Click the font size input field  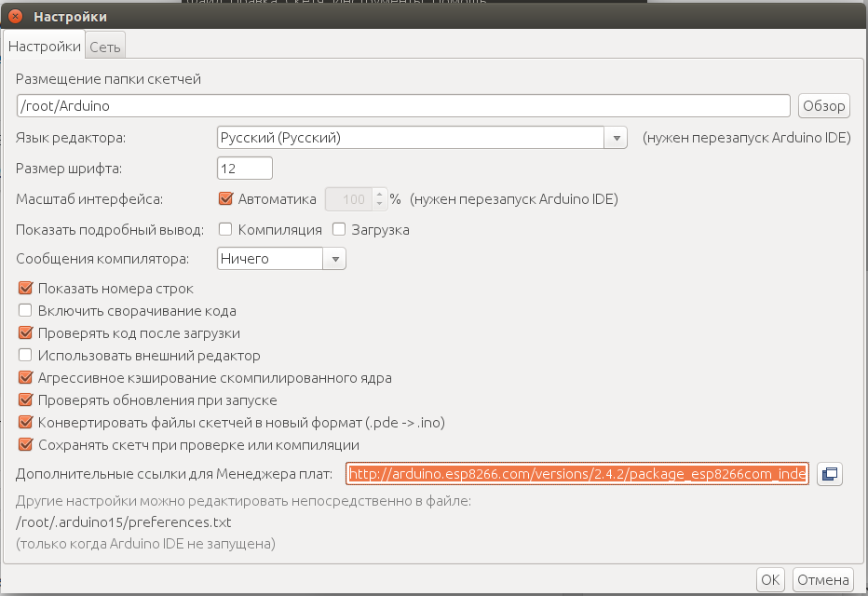coord(244,169)
